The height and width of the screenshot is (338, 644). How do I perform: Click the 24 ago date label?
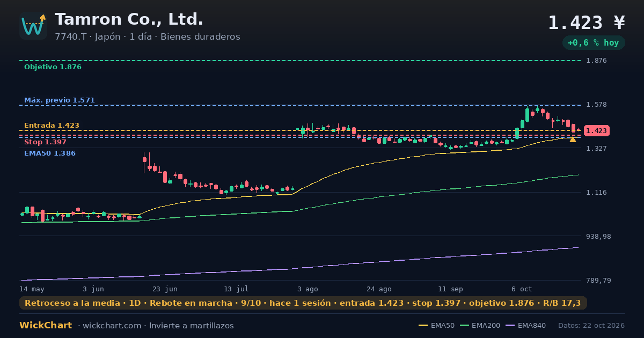point(379,289)
